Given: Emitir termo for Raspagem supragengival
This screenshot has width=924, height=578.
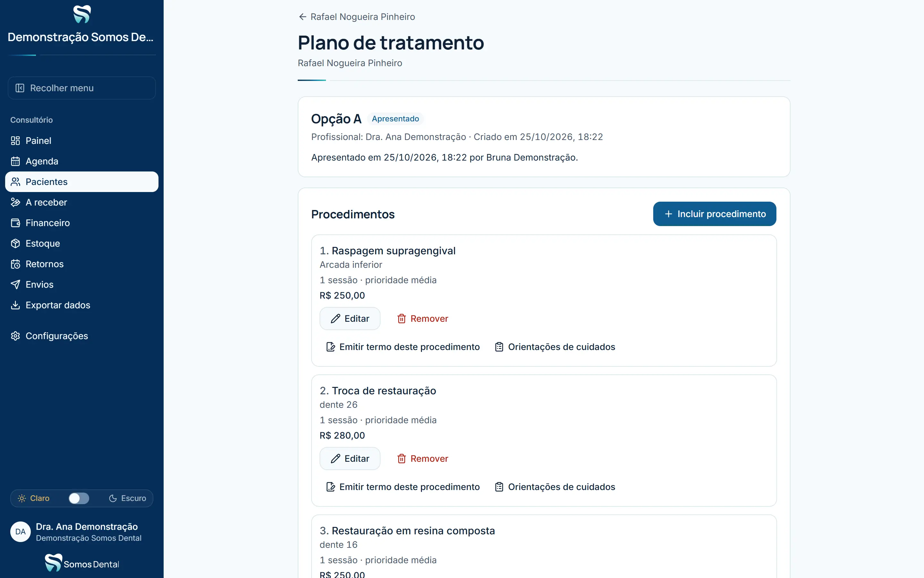Looking at the screenshot, I should 403,347.
